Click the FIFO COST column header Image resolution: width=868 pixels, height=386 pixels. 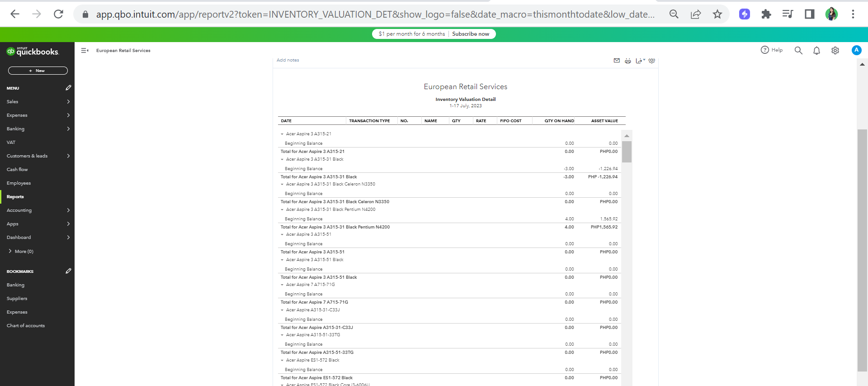510,121
